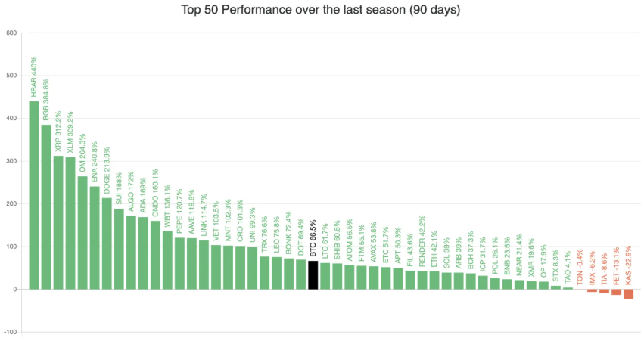Image resolution: width=644 pixels, height=338 pixels.
Task: Click the chart title text
Action: (x=322, y=11)
